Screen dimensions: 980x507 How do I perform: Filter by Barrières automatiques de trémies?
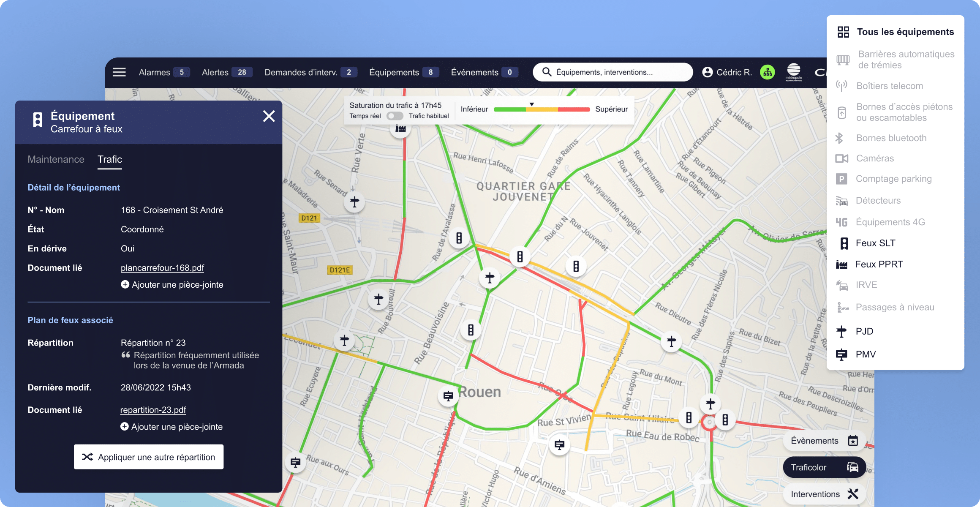(896, 60)
